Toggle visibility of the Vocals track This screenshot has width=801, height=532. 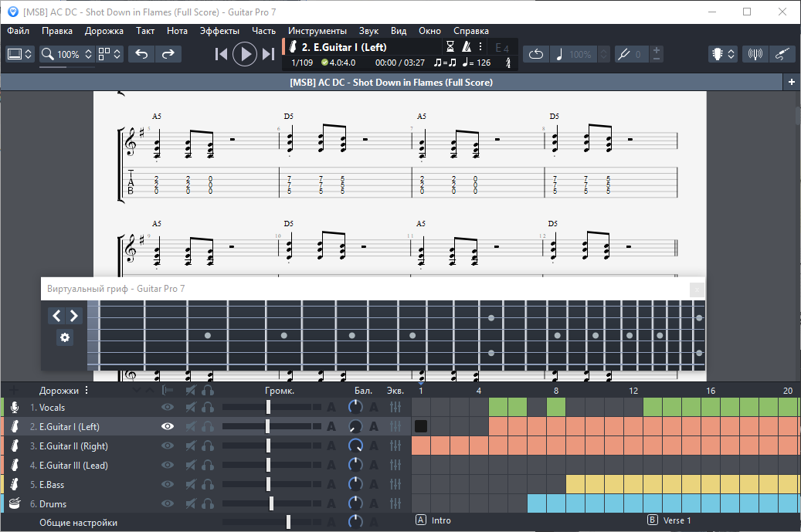(168, 407)
